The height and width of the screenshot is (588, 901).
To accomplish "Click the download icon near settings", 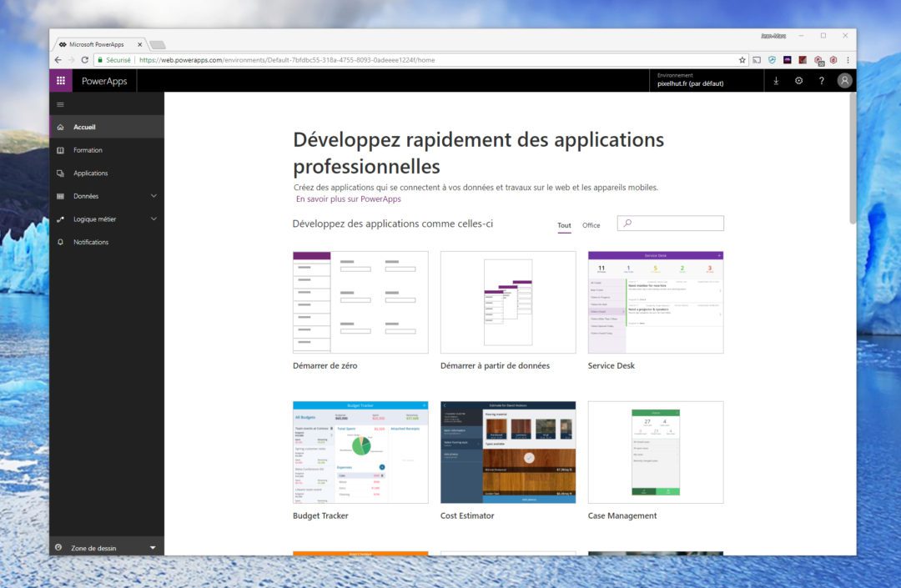I will coord(776,80).
